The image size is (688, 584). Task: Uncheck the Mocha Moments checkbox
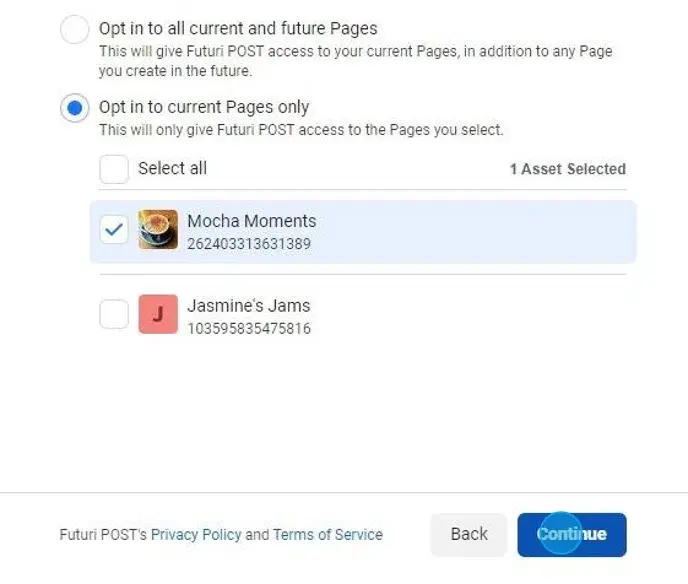[114, 231]
